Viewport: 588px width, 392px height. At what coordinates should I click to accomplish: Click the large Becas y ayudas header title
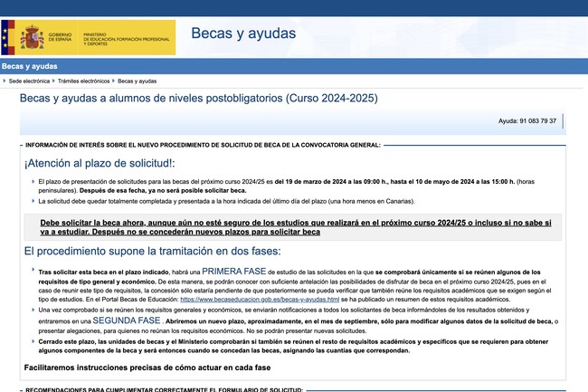(242, 34)
